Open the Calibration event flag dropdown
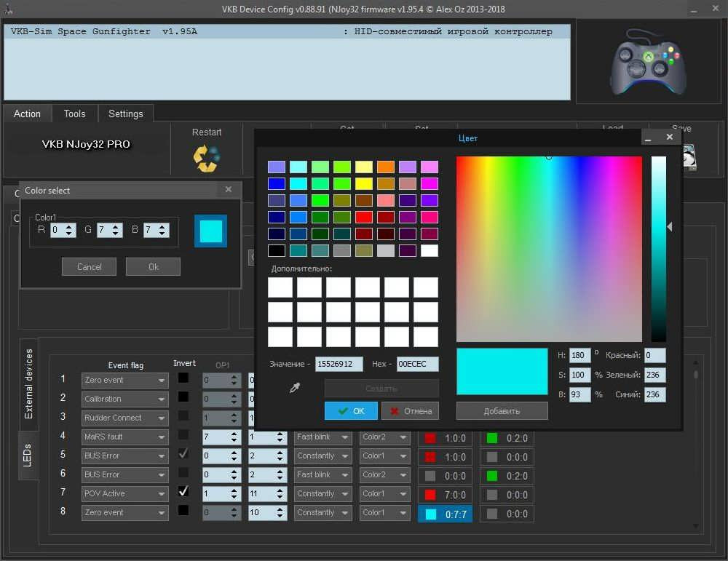Image resolution: width=728 pixels, height=561 pixels. point(125,399)
